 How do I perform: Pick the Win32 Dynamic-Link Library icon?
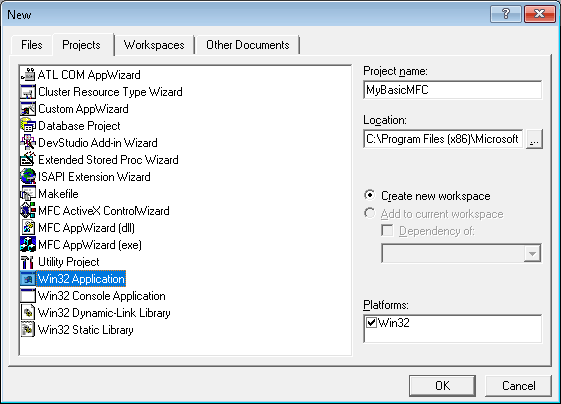[28, 313]
